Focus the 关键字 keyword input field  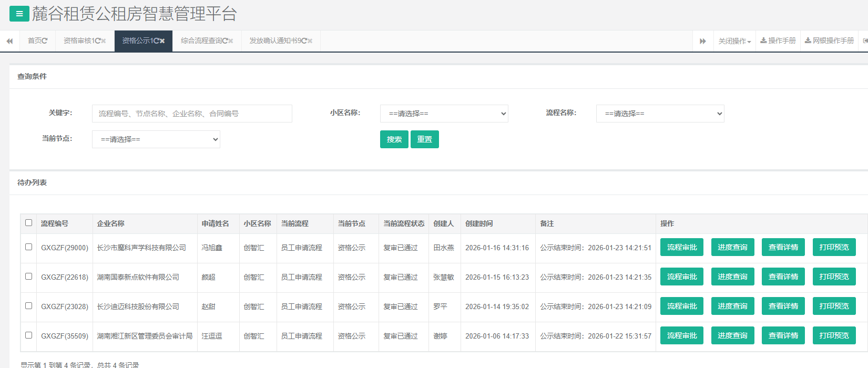(192, 114)
